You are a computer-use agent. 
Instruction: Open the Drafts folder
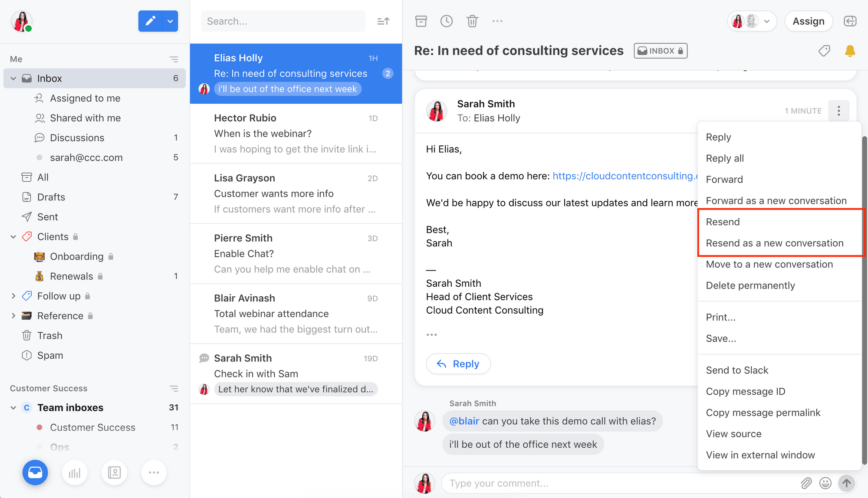point(95,197)
